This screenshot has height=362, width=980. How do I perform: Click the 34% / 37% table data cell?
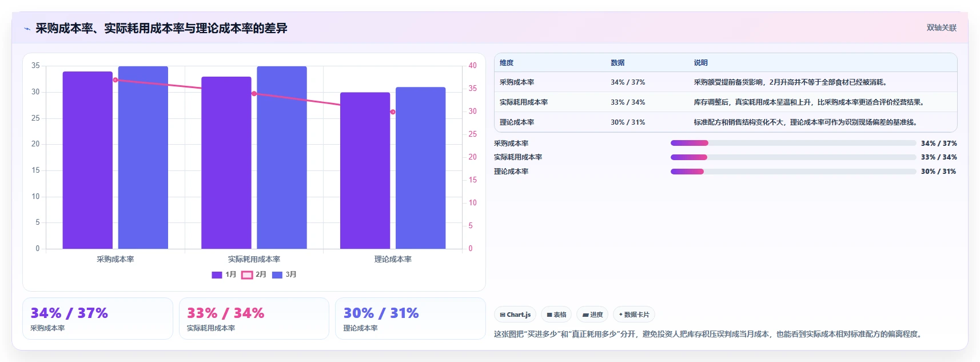click(628, 82)
